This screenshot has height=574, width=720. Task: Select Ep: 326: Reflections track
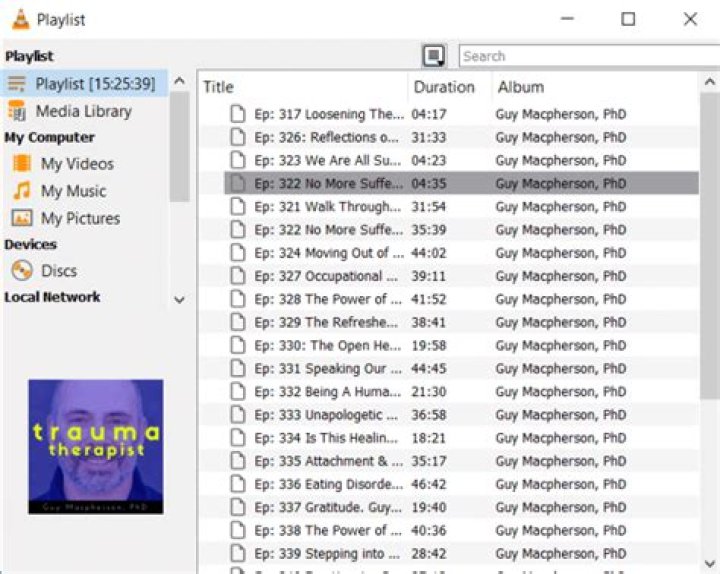click(x=327, y=137)
